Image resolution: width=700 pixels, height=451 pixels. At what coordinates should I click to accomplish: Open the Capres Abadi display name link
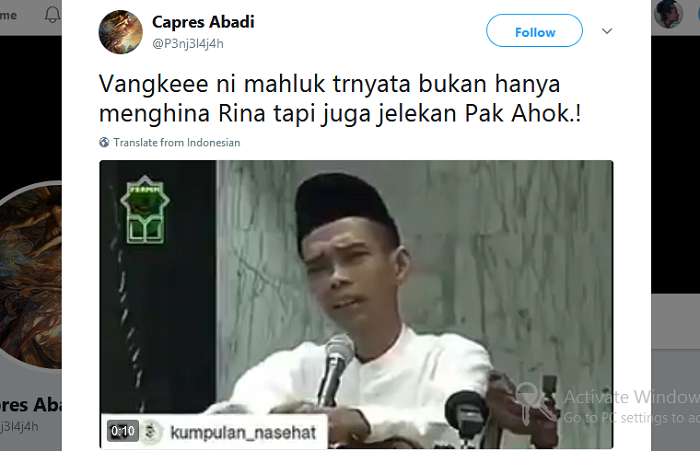(x=203, y=21)
